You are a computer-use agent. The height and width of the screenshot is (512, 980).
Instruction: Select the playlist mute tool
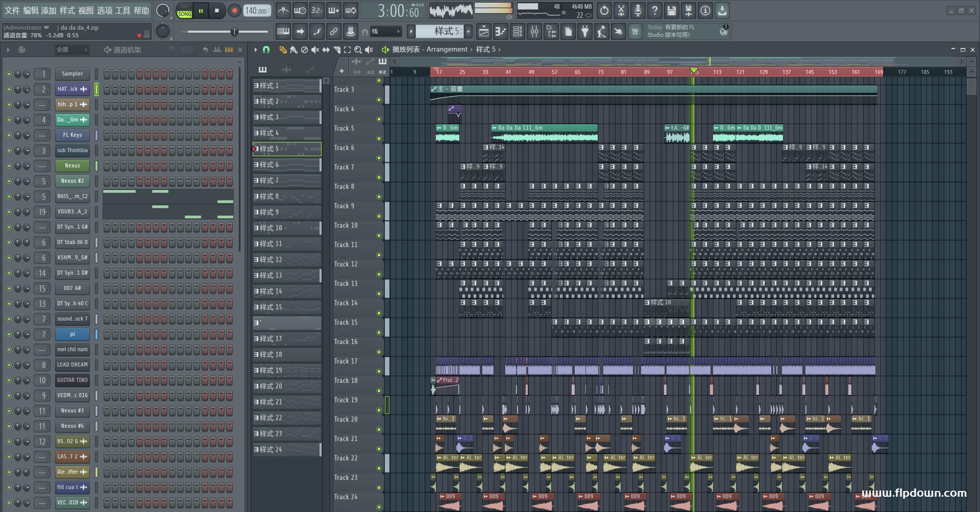tap(315, 50)
